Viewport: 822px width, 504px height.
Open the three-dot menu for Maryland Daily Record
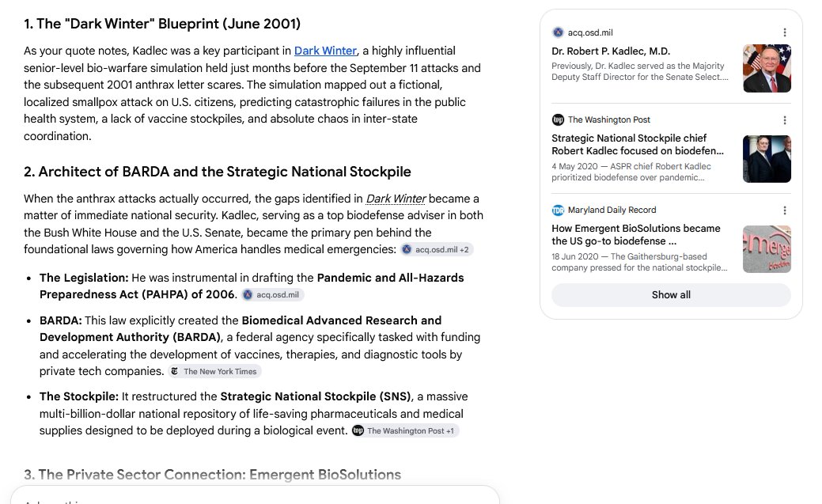[x=784, y=210]
